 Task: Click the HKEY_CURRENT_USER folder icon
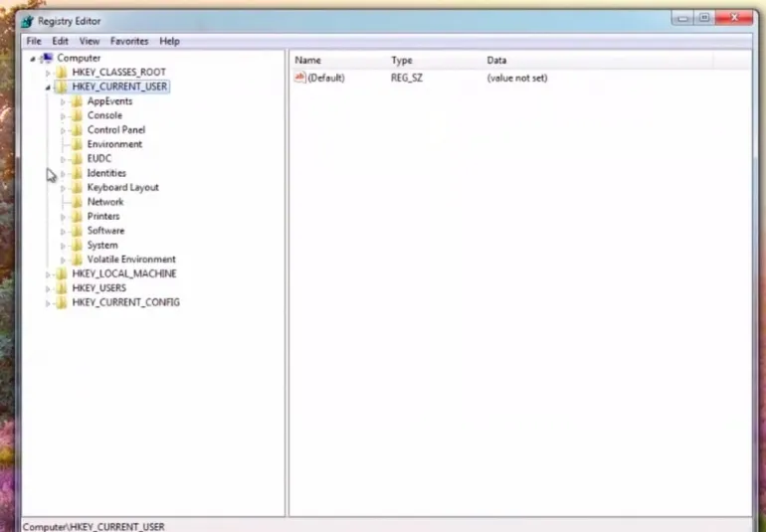click(x=62, y=87)
